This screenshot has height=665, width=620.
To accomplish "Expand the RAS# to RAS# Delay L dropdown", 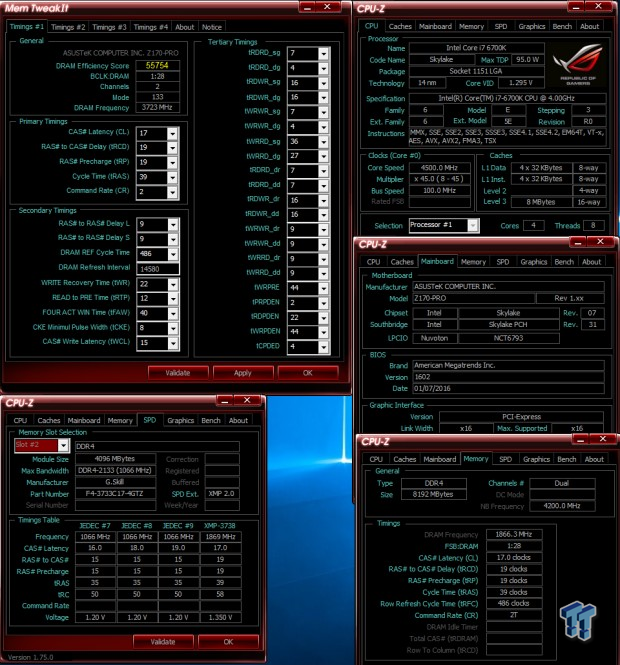I will point(173,224).
